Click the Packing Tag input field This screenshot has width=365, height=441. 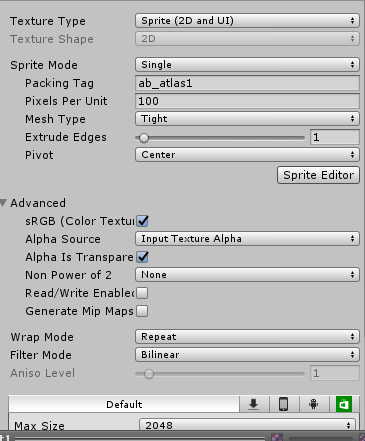point(247,83)
